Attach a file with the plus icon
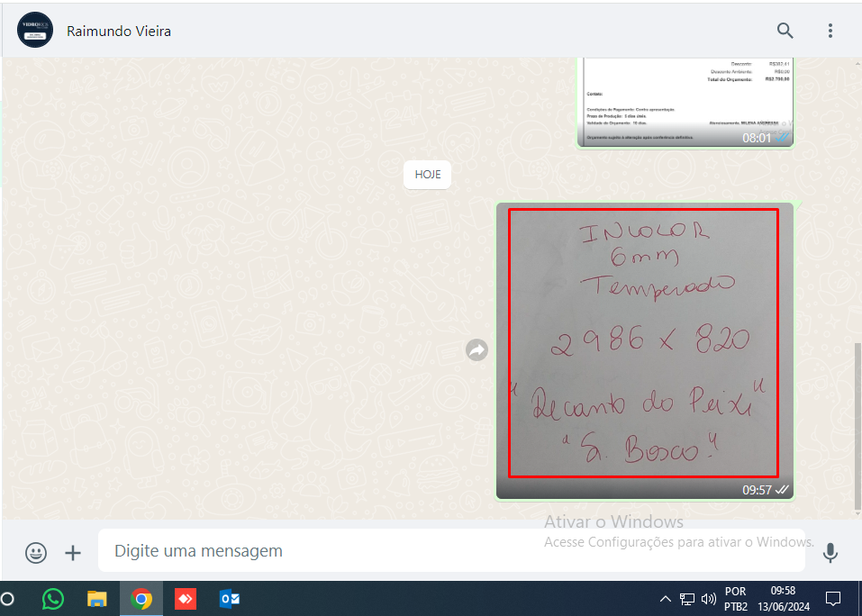862x616 pixels. 73,552
